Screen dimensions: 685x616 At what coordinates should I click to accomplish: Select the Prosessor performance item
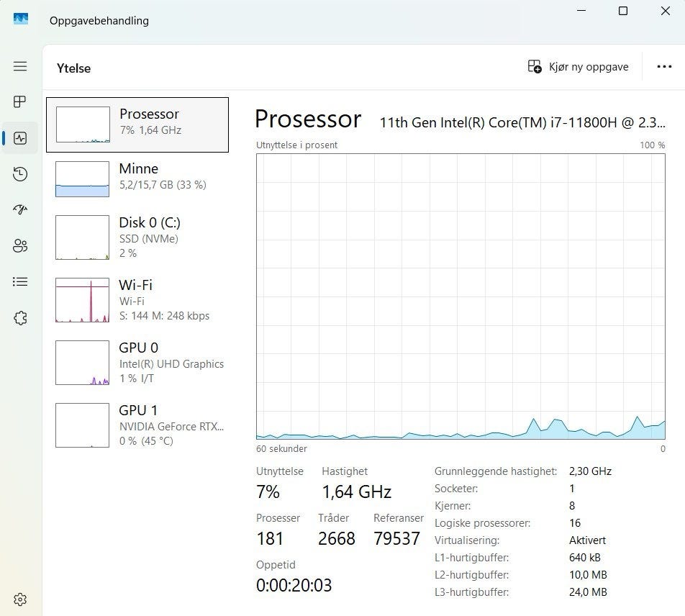pyautogui.click(x=137, y=125)
